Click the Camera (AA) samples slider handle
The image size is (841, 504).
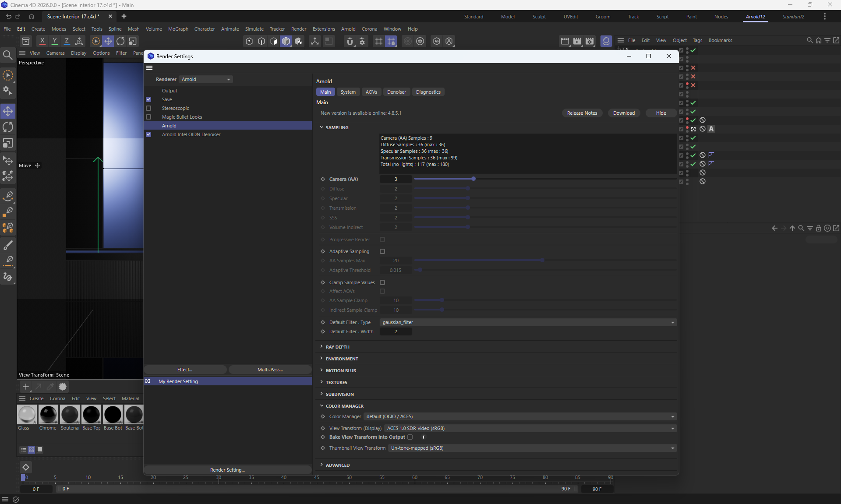click(474, 179)
